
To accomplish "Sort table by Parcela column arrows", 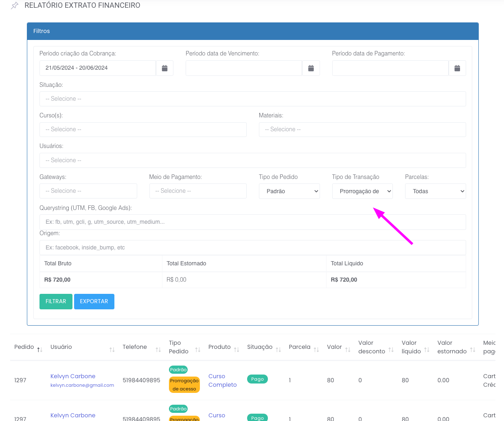I will pyautogui.click(x=316, y=350).
